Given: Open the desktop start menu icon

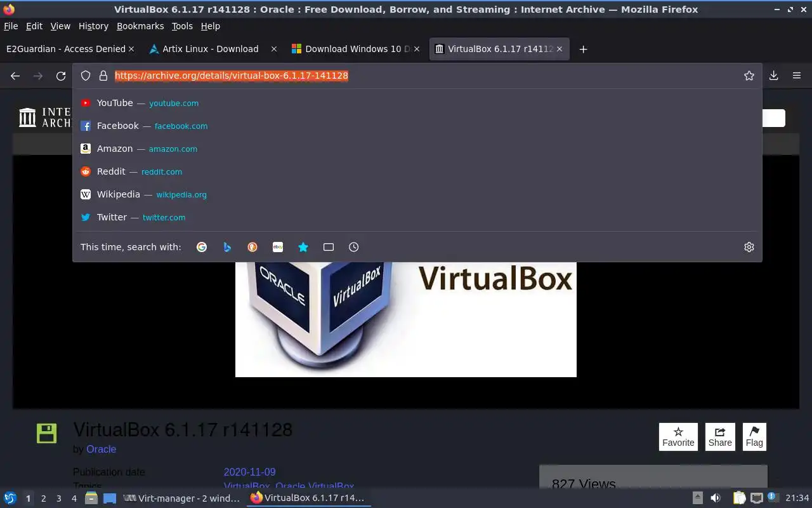Looking at the screenshot, I should tap(10, 498).
